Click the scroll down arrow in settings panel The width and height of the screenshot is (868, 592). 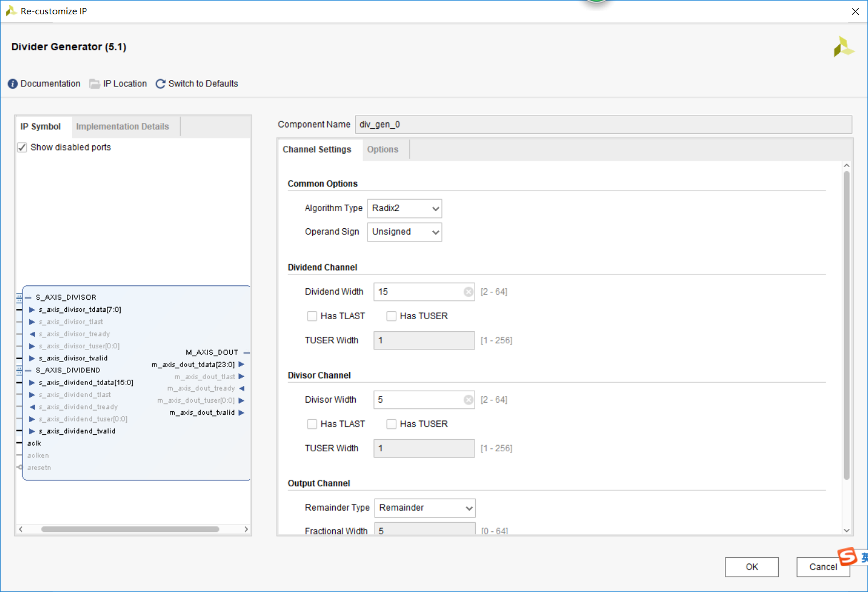[847, 531]
